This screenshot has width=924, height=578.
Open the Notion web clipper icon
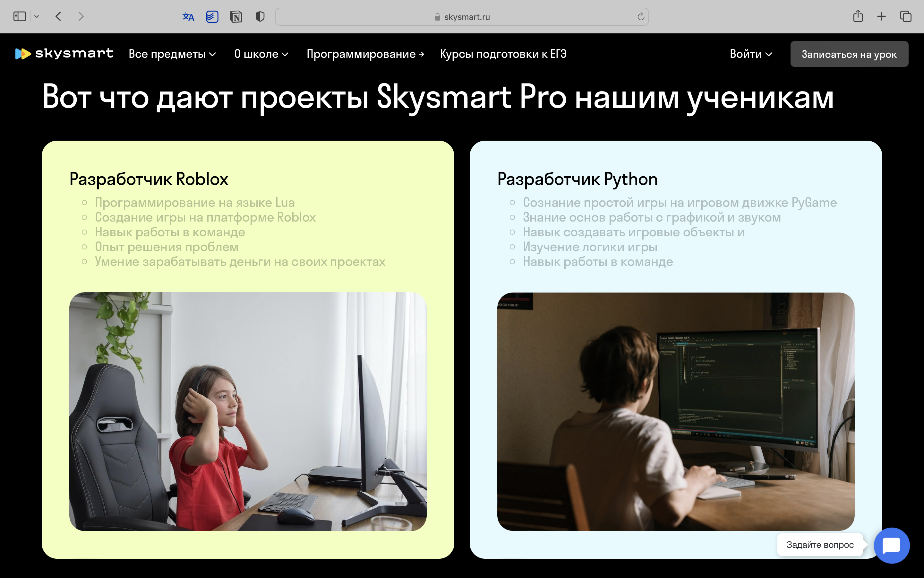[236, 17]
